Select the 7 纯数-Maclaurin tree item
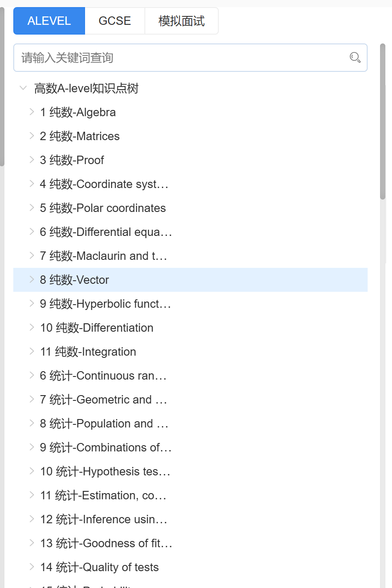The height and width of the screenshot is (588, 392). (103, 256)
